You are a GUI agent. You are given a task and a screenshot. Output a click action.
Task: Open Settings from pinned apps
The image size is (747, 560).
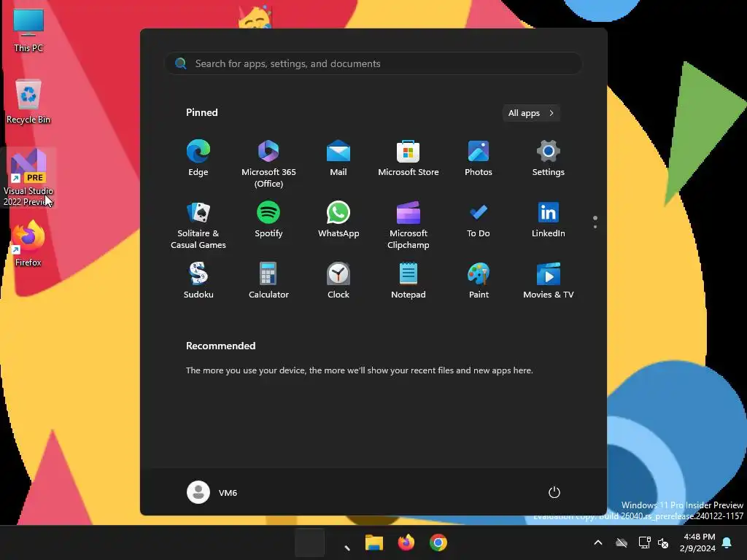click(549, 158)
